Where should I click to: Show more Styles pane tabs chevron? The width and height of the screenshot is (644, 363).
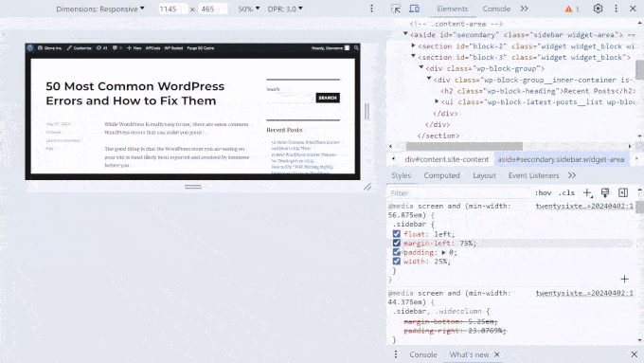(572, 175)
